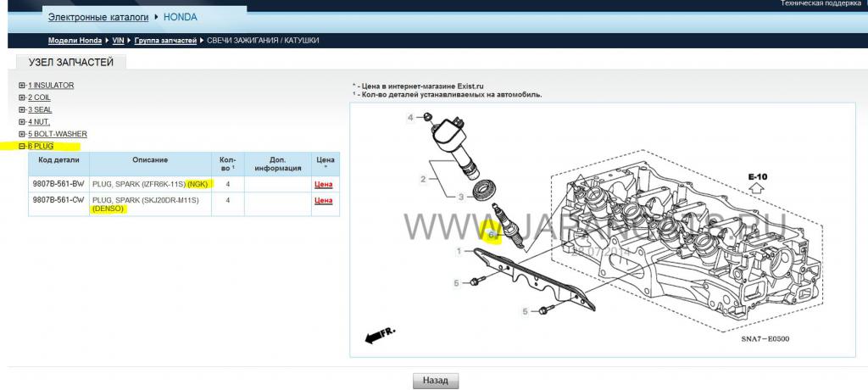
Task: Click the УЗЕЛ ЗАПЧАСТЕЙ tab
Action: [x=70, y=62]
